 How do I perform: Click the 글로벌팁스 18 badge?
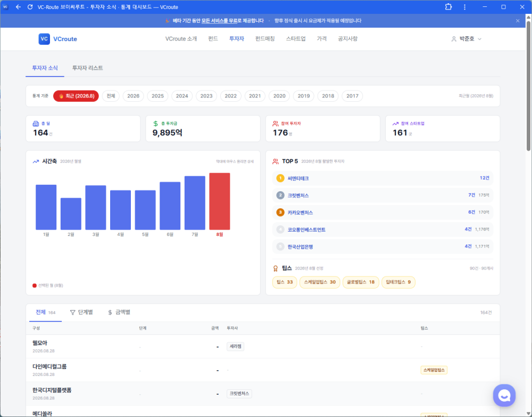click(361, 282)
